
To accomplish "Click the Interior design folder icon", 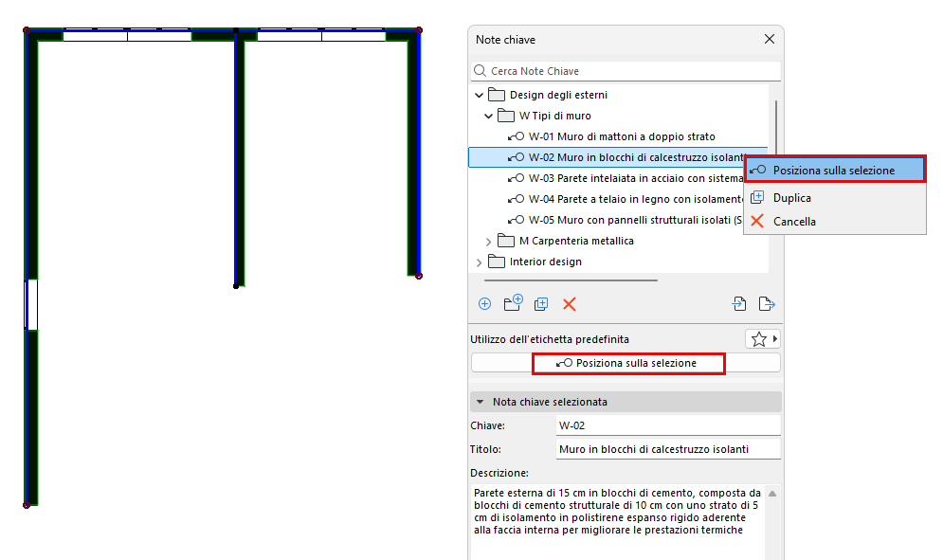I will pyautogui.click(x=497, y=262).
